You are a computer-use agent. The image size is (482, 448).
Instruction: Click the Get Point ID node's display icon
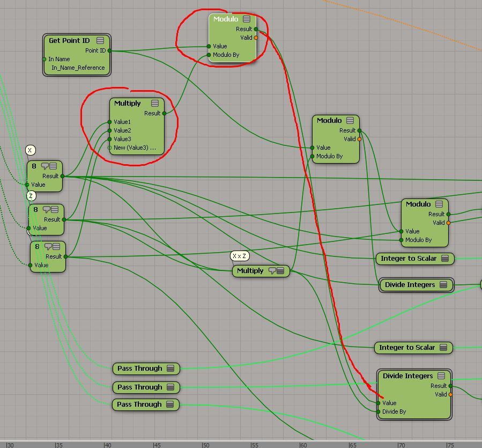(x=100, y=40)
